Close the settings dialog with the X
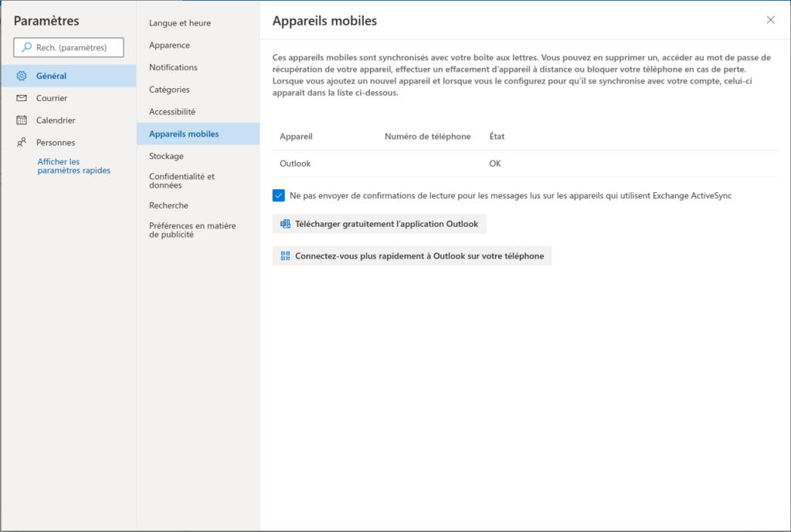The height and width of the screenshot is (532, 791). [x=770, y=19]
